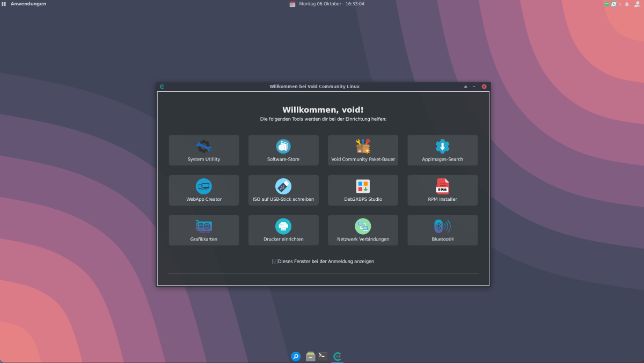This screenshot has height=363, width=644.
Task: Open the user account menu in the panel
Action: [x=637, y=4]
